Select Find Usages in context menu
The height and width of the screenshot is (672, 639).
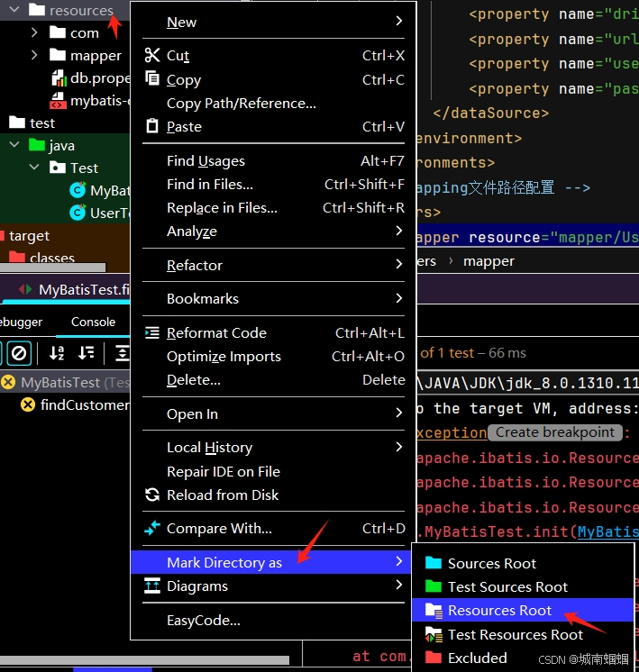(x=273, y=160)
